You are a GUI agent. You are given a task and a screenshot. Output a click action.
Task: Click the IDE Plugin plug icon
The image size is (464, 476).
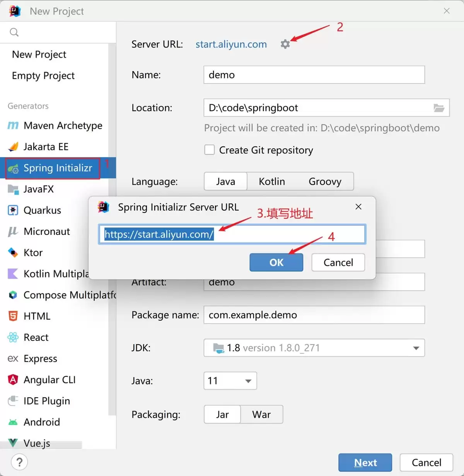pos(13,401)
